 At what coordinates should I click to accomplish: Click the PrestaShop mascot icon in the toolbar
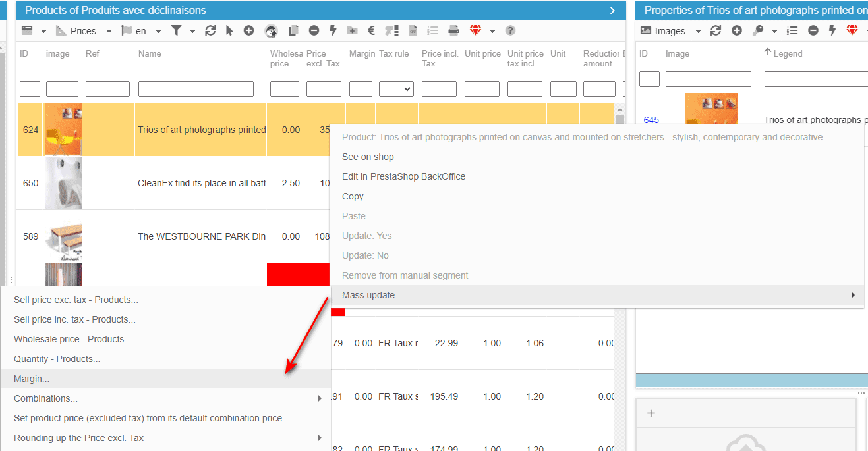tap(271, 31)
